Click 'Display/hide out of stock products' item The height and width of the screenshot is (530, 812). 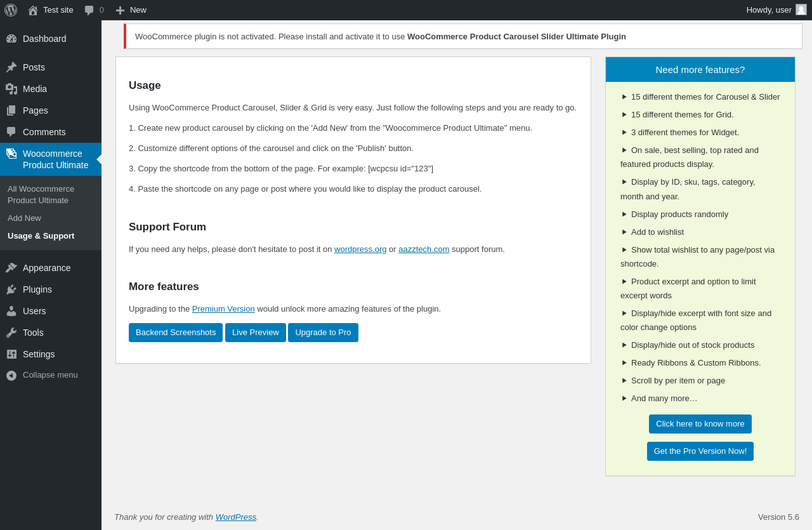coord(693,345)
